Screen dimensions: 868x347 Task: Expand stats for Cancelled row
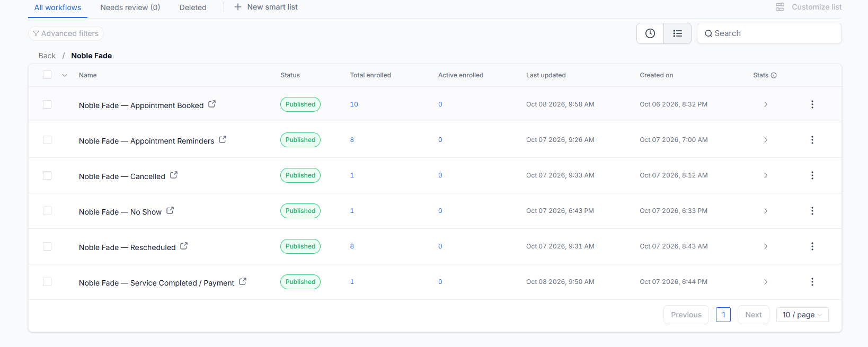click(x=766, y=175)
